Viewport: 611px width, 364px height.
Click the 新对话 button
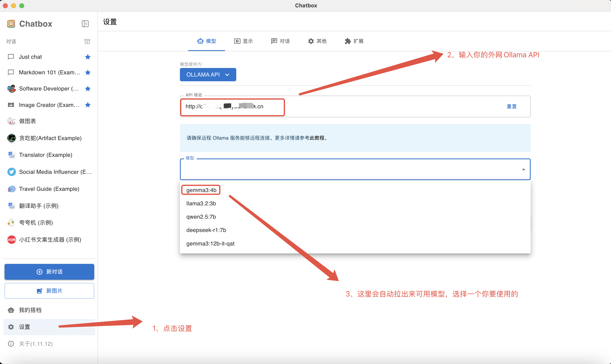[x=49, y=271]
